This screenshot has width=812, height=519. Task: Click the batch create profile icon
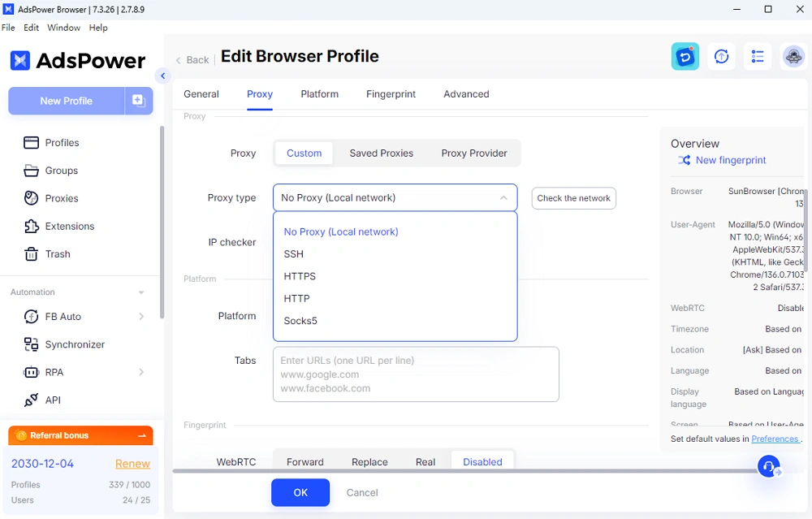(139, 101)
